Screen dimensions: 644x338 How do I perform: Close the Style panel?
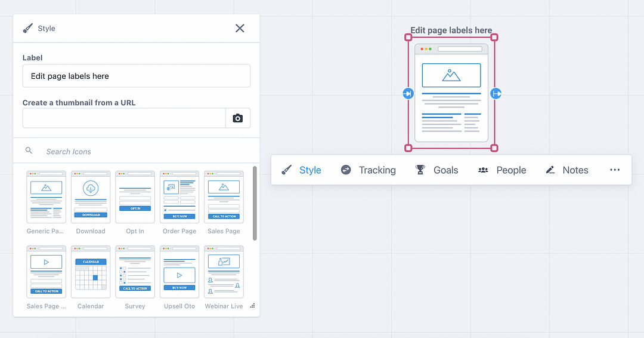click(240, 28)
